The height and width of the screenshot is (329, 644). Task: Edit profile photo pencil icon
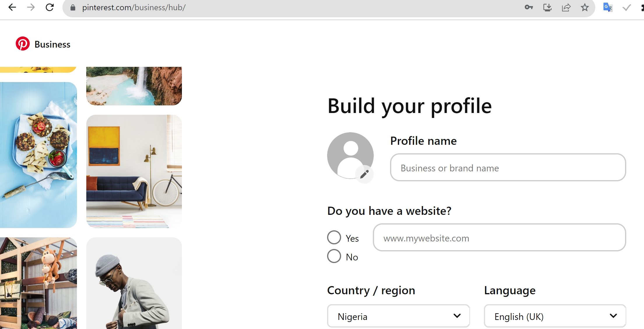click(x=364, y=174)
